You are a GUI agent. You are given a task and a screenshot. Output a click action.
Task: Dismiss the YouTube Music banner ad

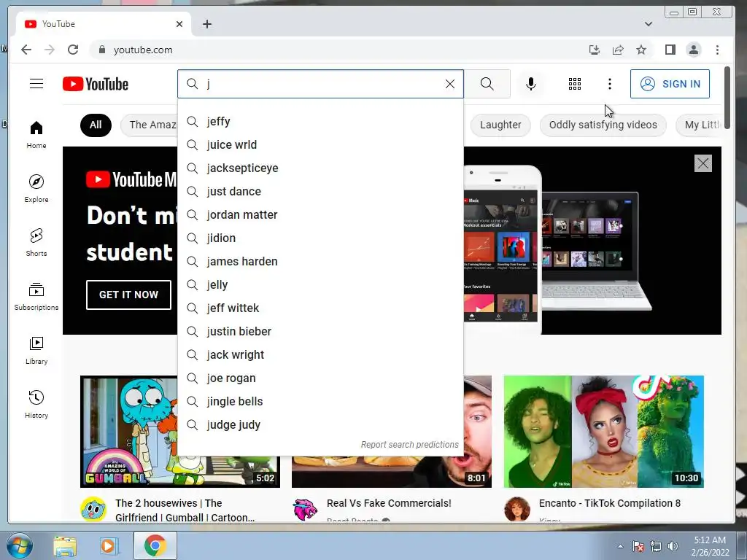click(703, 163)
